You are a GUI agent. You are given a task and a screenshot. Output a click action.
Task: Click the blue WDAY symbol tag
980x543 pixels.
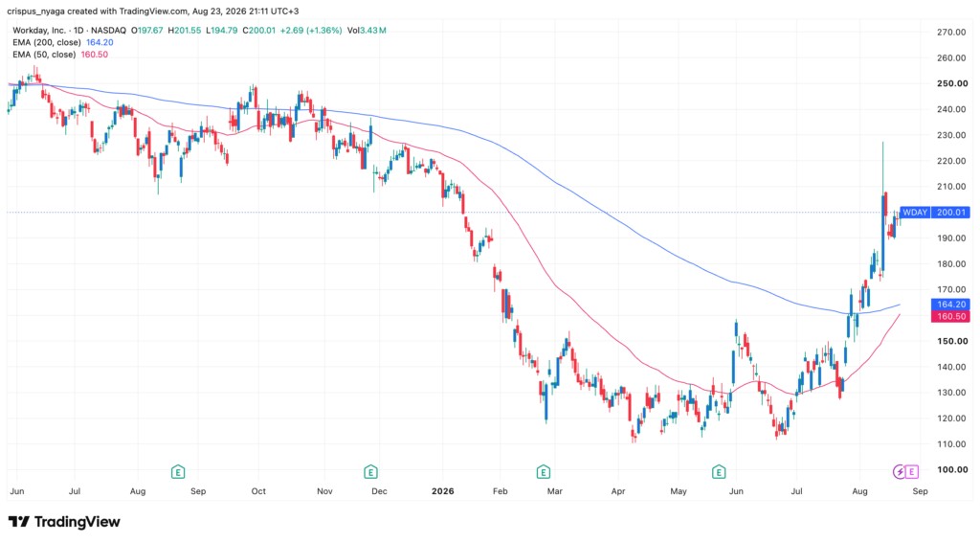915,213
